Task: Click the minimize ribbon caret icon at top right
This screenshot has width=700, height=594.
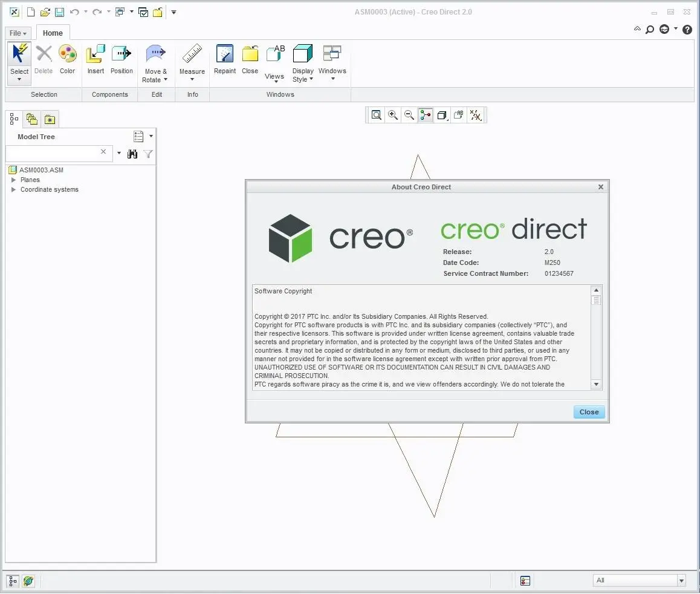Action: coord(637,29)
